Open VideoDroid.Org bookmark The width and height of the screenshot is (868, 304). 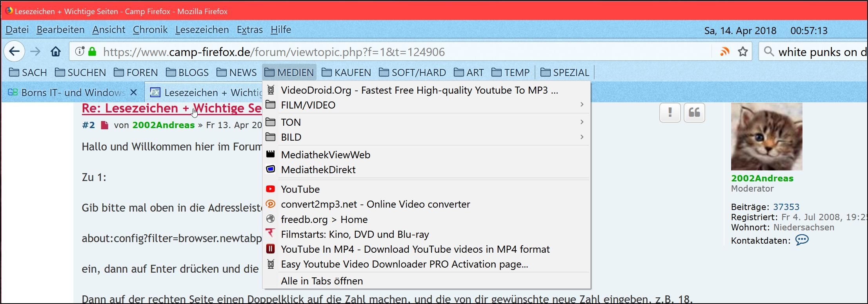tap(426, 90)
